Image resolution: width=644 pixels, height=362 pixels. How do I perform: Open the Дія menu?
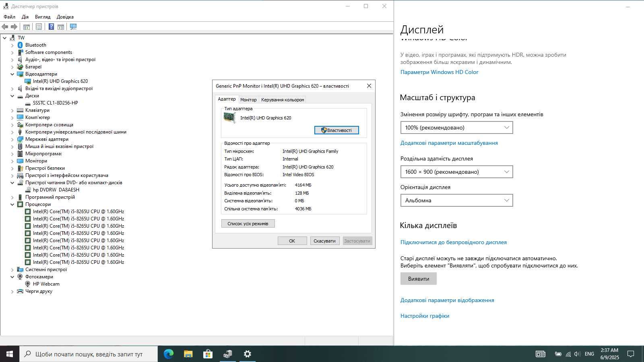25,17
